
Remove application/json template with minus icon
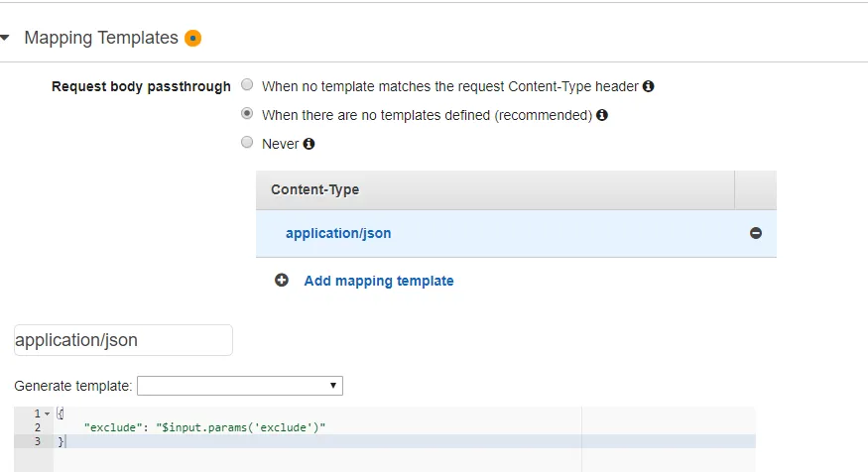click(756, 234)
